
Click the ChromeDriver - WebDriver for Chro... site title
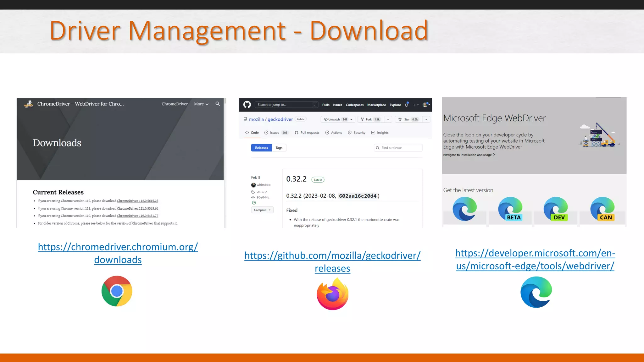point(80,104)
